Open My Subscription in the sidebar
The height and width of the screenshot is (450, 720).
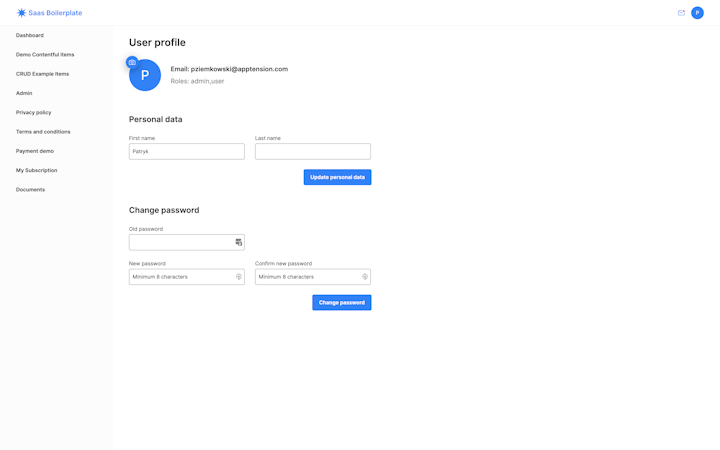click(36, 170)
